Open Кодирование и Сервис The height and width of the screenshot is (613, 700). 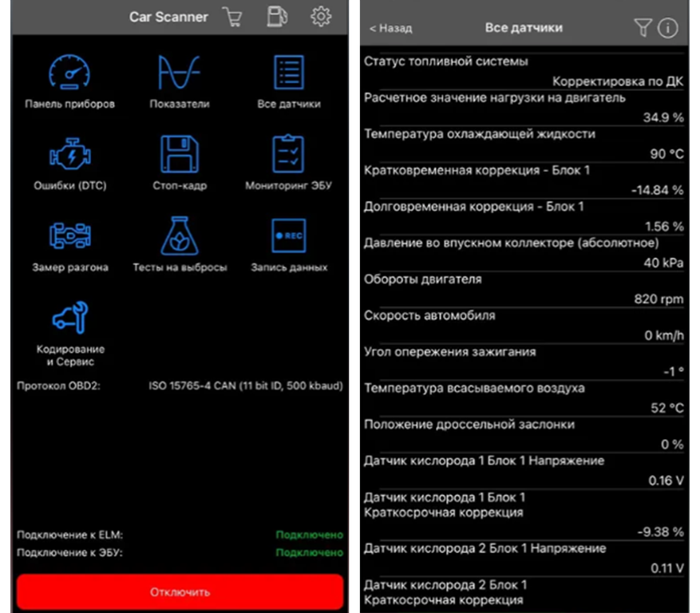click(x=70, y=334)
